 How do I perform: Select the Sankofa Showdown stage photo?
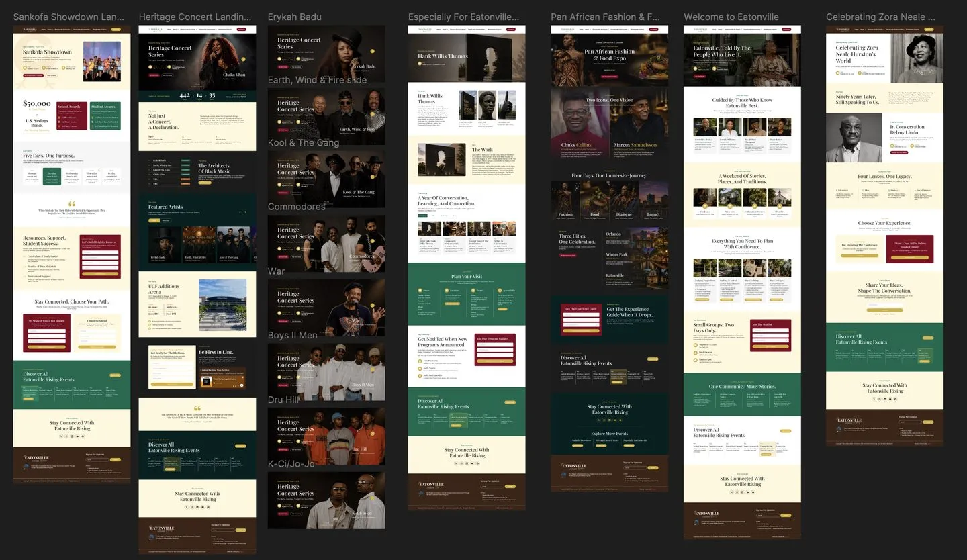click(x=101, y=61)
